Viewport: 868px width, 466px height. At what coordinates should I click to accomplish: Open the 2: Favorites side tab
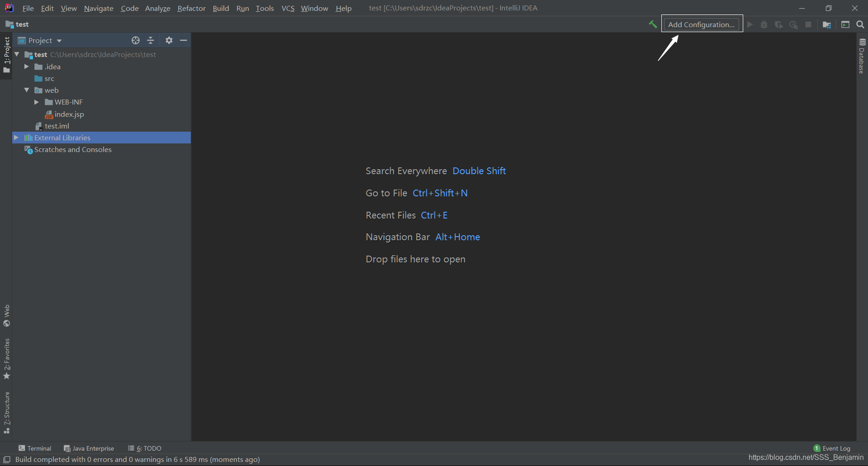(x=6, y=359)
